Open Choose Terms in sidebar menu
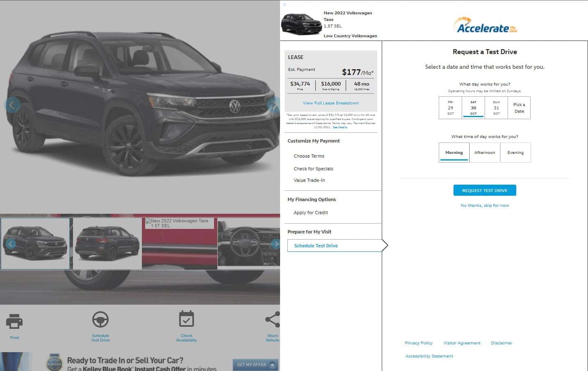The width and height of the screenshot is (588, 371). (x=309, y=156)
